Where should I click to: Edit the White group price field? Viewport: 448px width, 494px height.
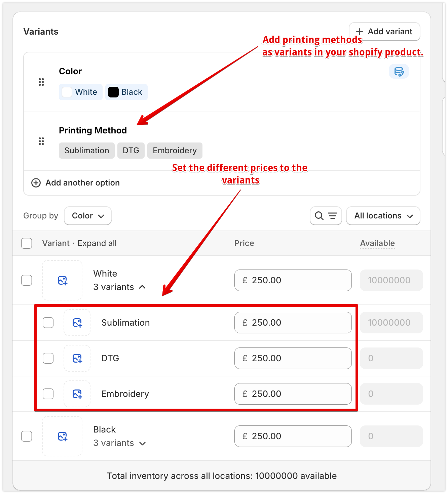(293, 280)
